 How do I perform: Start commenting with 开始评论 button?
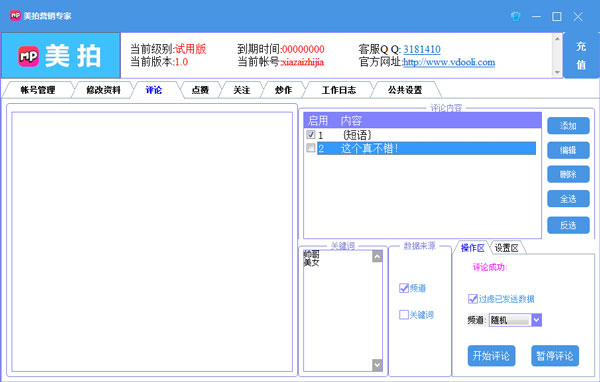click(x=491, y=356)
